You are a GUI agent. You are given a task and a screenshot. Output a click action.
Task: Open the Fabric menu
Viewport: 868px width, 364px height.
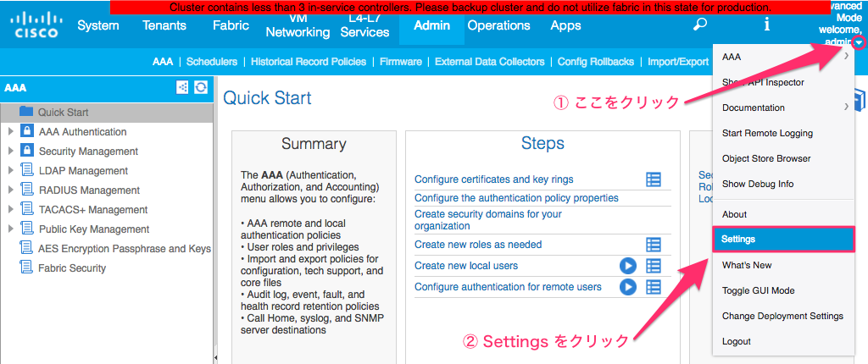tap(231, 25)
